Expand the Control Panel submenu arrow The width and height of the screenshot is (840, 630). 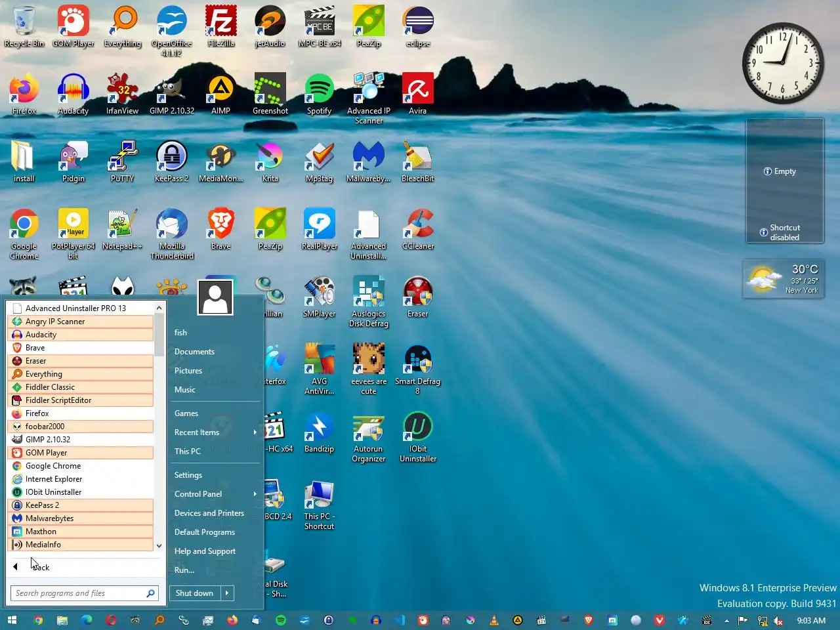(x=255, y=494)
